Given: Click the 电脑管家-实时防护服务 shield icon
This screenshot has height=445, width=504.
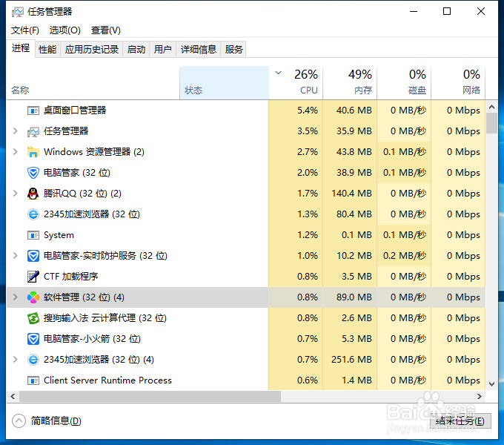Looking at the screenshot, I should 33,256.
